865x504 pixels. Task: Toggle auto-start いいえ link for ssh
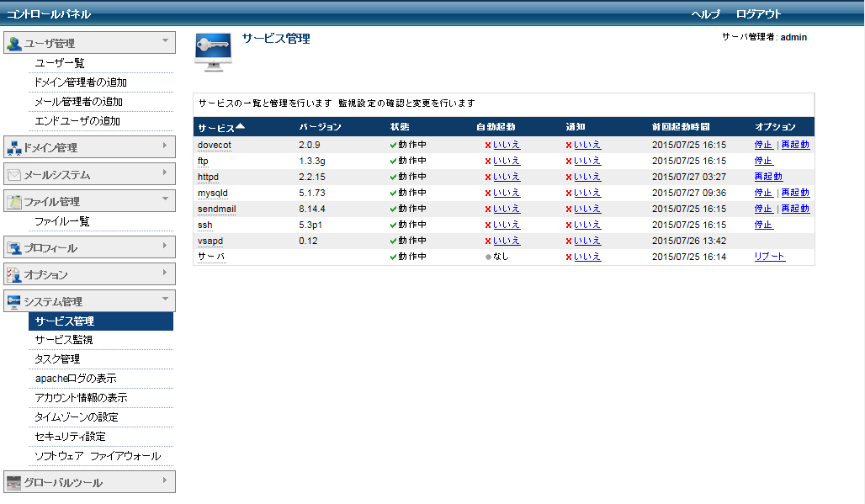click(x=507, y=225)
